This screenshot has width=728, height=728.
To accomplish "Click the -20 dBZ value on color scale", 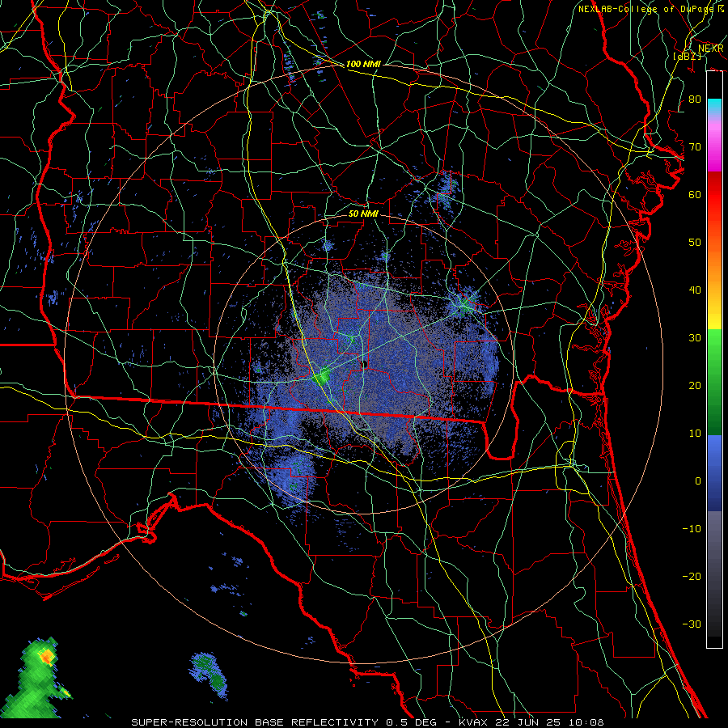I will tap(692, 576).
